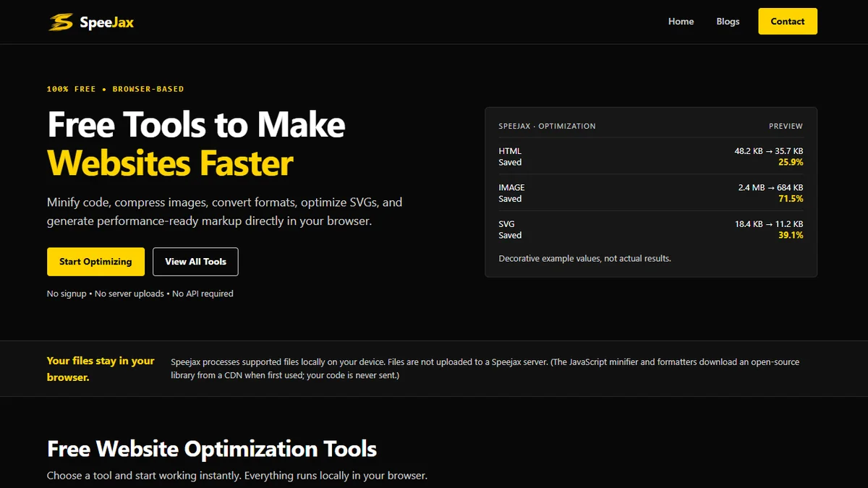Click 'Your files stay in your browser.' heading
This screenshot has height=488, width=868.
click(x=101, y=369)
